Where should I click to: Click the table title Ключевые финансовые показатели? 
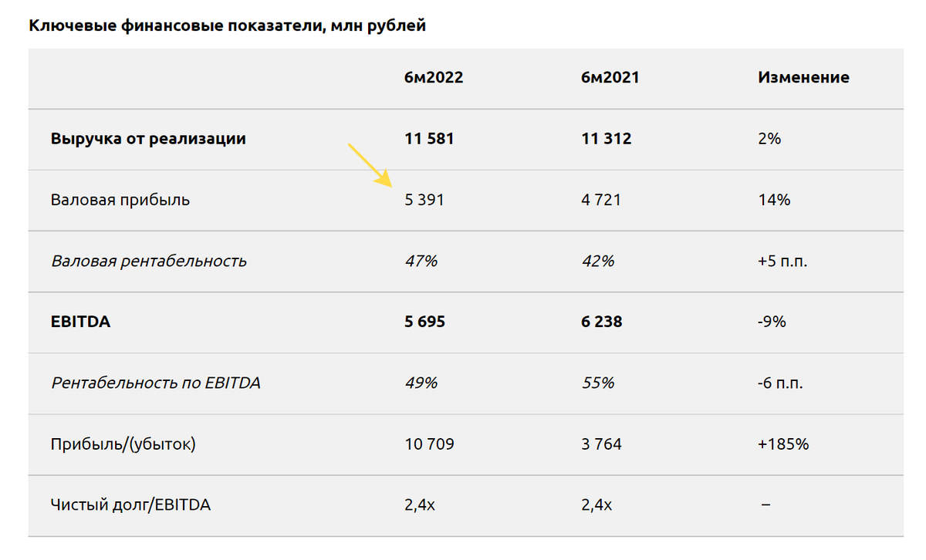coord(227,26)
